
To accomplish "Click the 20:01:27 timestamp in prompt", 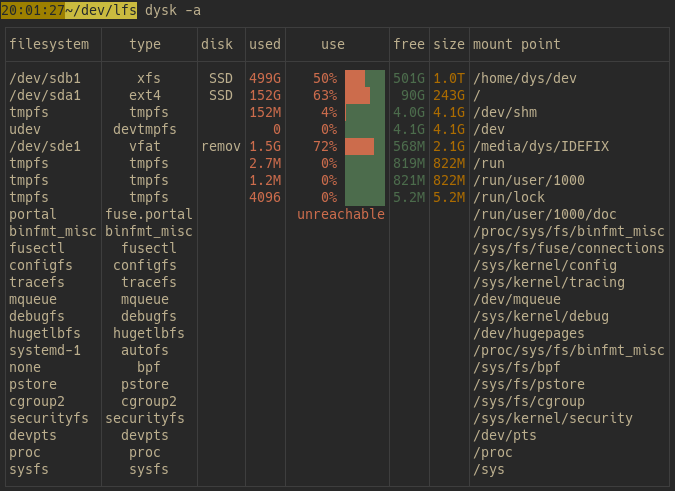I will 33,10.
